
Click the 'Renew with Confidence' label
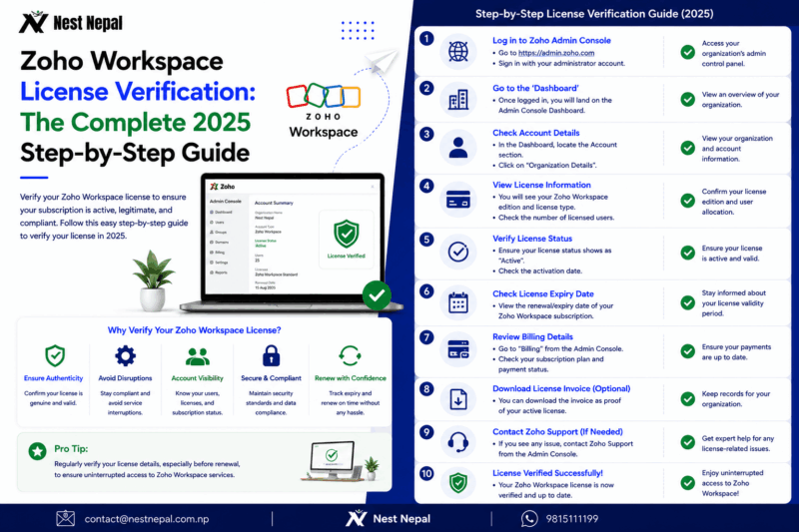(351, 378)
